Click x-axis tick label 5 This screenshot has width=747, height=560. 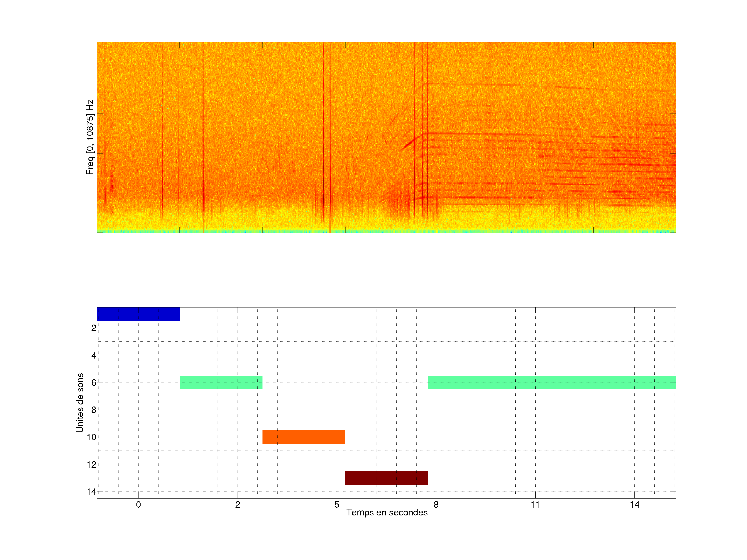[x=337, y=505]
